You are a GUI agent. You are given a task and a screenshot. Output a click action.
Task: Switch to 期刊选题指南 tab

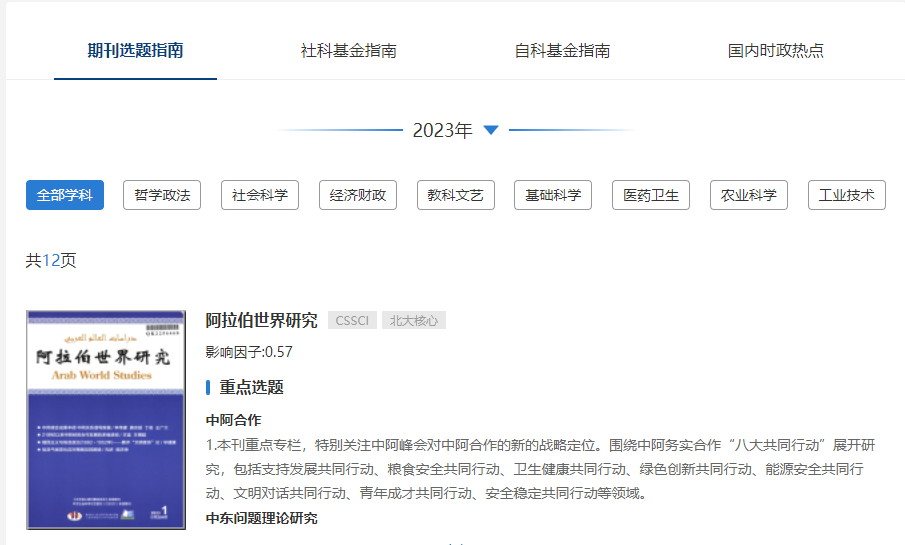click(135, 51)
